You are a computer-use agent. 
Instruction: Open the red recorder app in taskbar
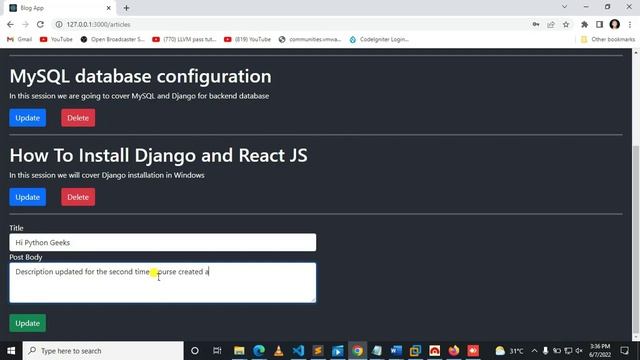(x=473, y=351)
